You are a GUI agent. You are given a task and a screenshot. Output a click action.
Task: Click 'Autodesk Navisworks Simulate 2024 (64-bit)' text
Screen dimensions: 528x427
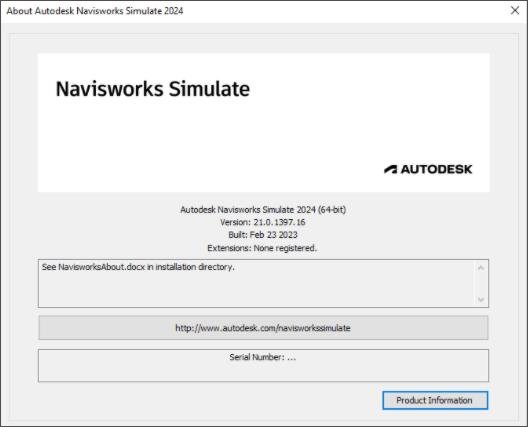point(263,209)
